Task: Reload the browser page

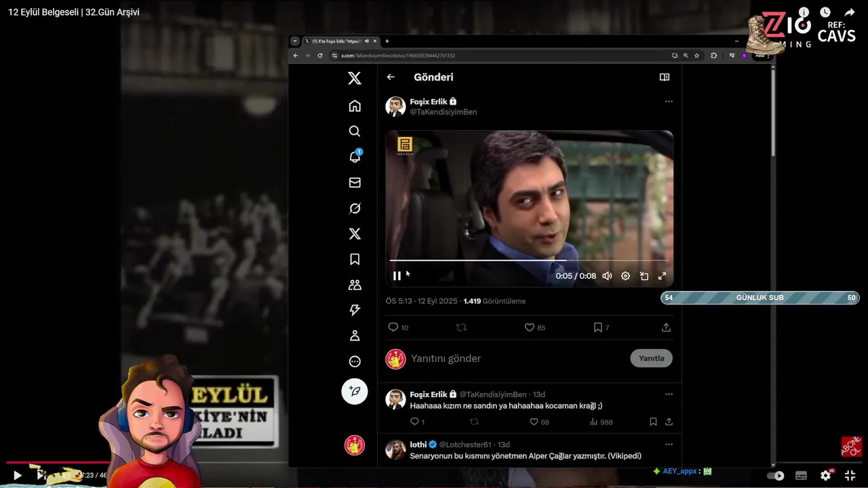Action: 320,56
